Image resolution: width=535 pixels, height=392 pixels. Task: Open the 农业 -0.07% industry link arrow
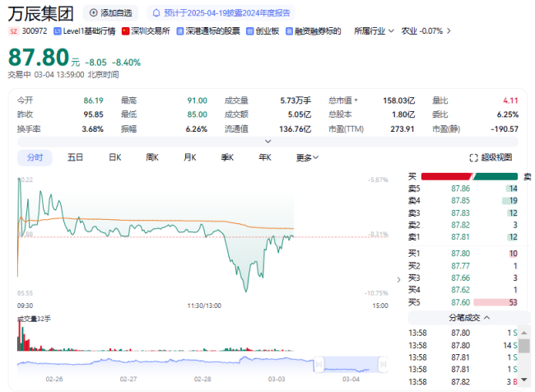pyautogui.click(x=449, y=31)
